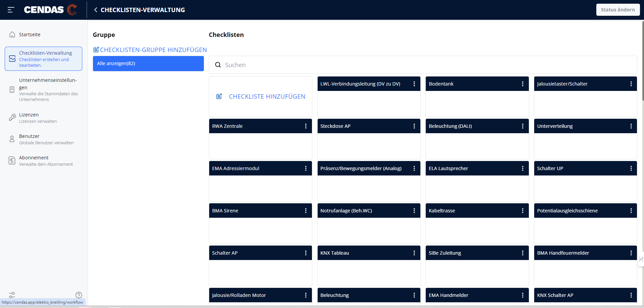Open options menu for Steckdose AP
The image size is (644, 308).
[414, 126]
